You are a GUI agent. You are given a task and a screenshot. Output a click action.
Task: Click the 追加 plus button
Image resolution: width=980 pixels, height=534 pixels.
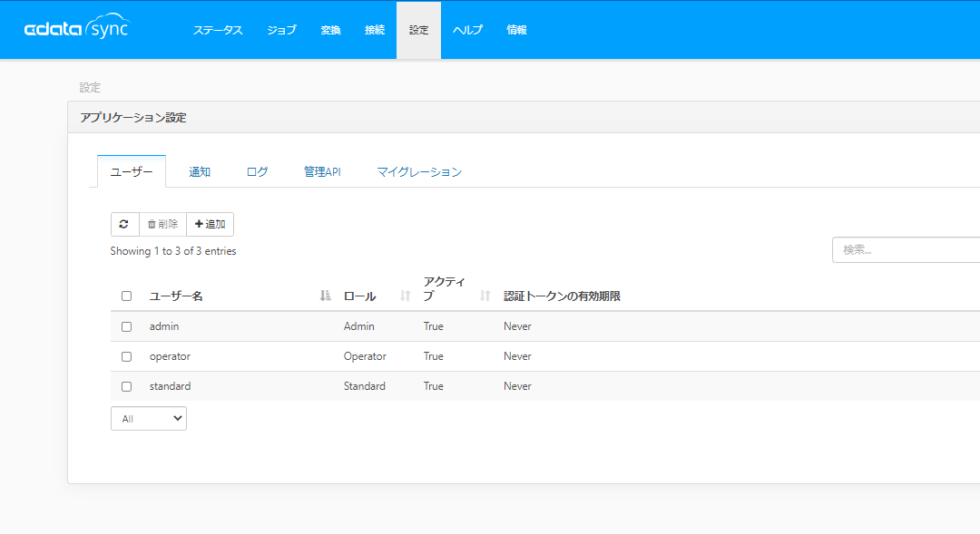(x=210, y=224)
